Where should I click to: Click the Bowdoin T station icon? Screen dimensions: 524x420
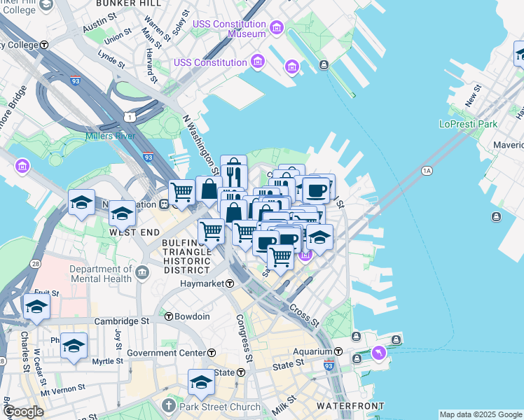(169, 316)
